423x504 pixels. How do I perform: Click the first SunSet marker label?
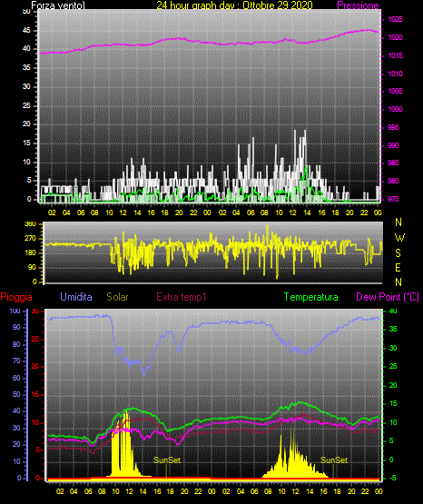167,460
